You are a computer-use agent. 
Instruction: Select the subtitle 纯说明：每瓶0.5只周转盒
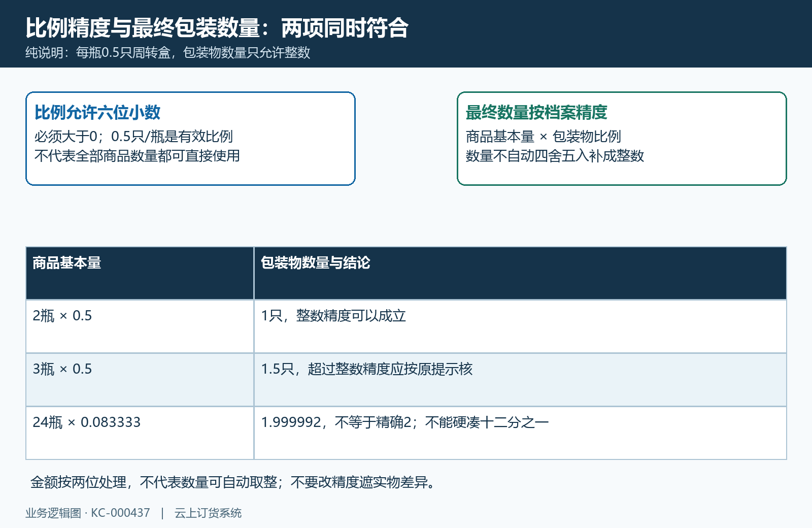click(97, 53)
